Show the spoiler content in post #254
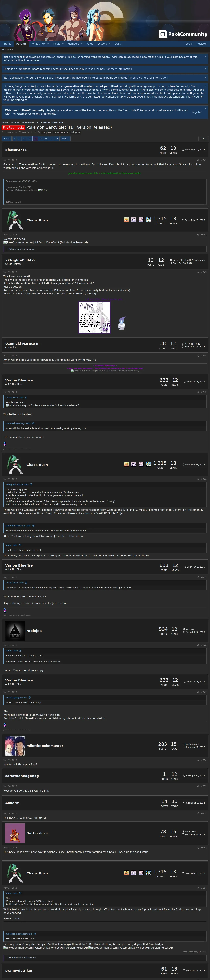The width and height of the screenshot is (210, 980). coord(17,918)
